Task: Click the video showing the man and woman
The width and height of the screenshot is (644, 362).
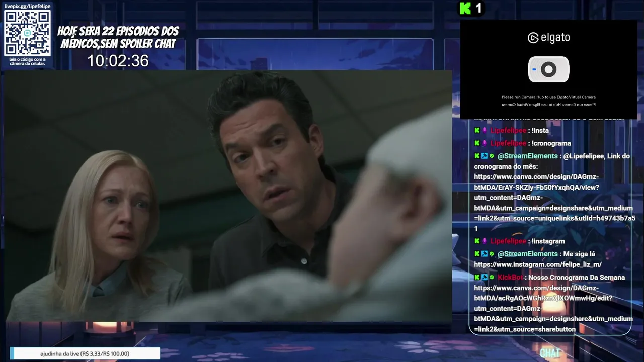Action: (x=229, y=196)
